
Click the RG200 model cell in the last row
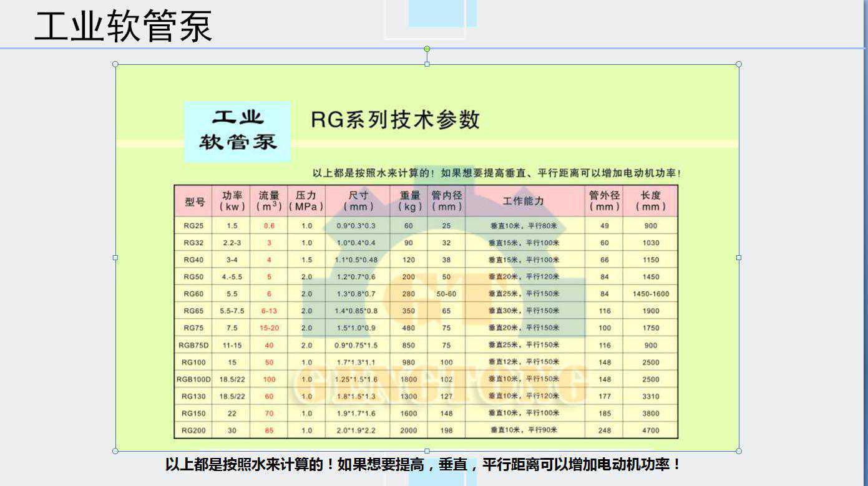(x=193, y=430)
